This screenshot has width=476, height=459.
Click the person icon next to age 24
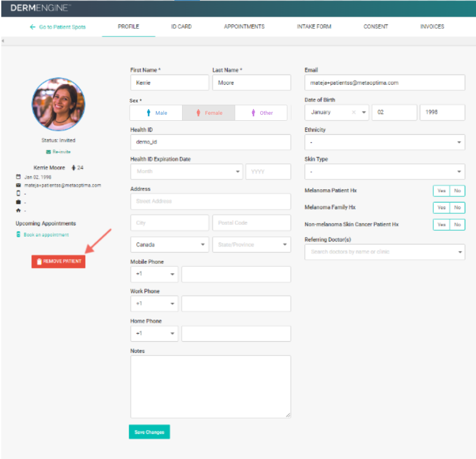pos(73,167)
